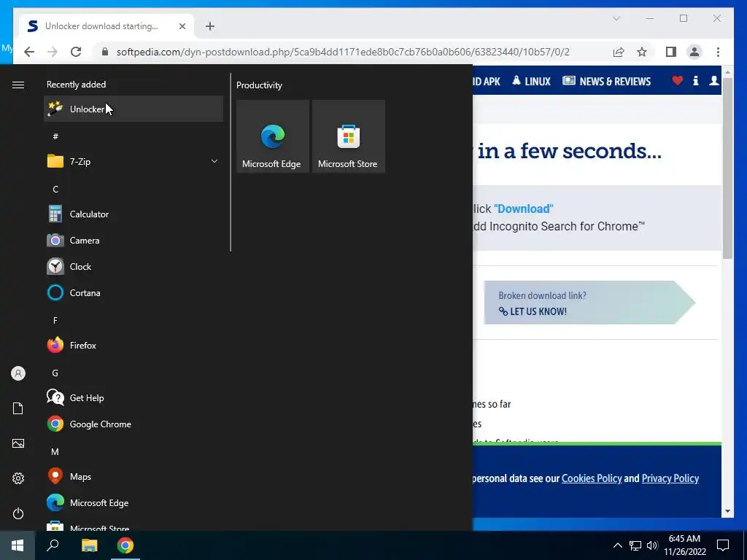The image size is (747, 560).
Task: Click the scrollbar down arrow
Action: pos(727,511)
